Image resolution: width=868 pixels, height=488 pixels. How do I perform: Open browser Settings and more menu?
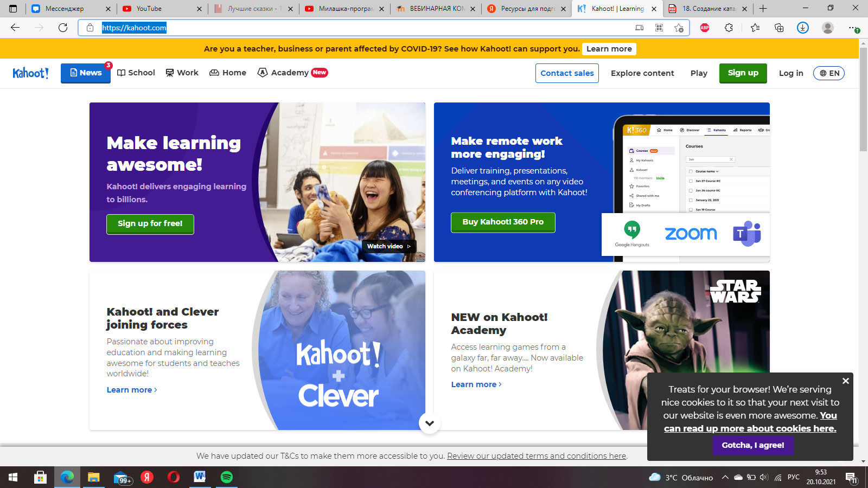tap(853, 28)
